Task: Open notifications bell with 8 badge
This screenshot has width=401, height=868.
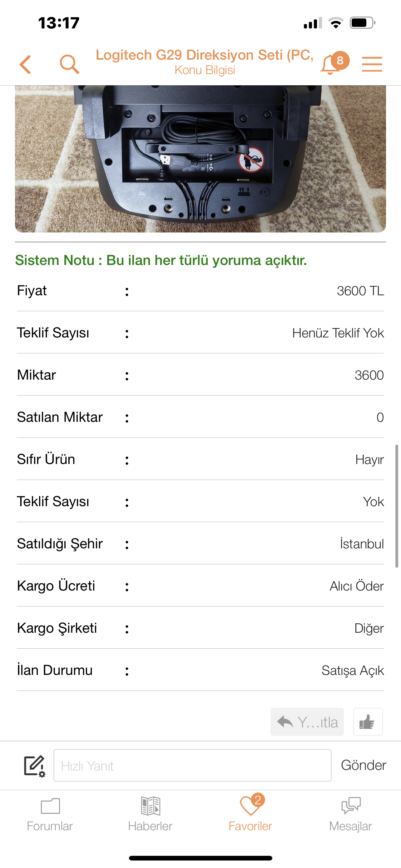Action: click(334, 63)
